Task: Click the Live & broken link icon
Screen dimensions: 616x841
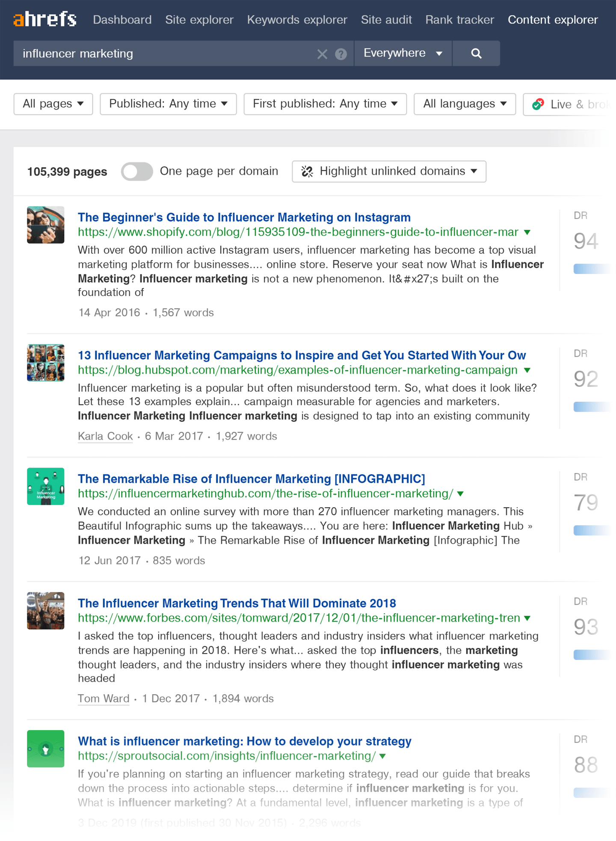Action: (x=538, y=104)
